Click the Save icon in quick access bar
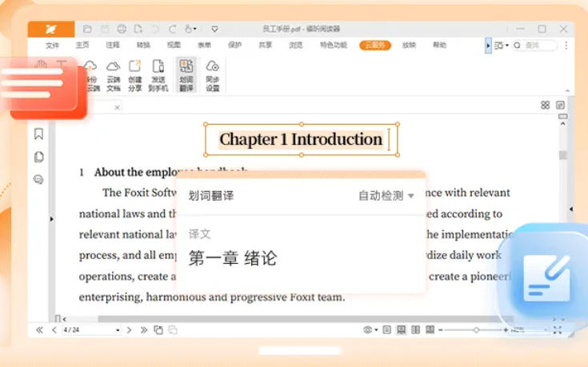Screen dimensions: 588x367 (105, 29)
